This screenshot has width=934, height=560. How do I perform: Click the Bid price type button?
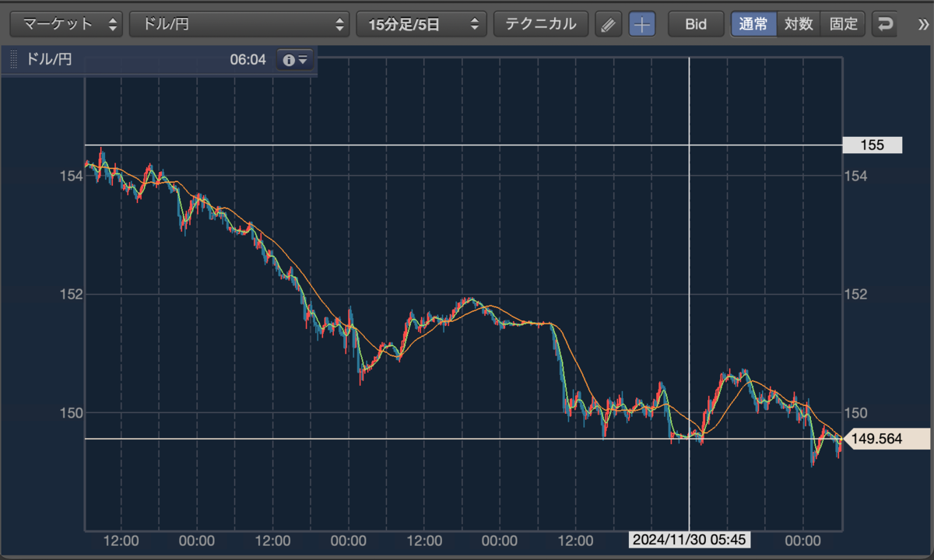click(x=696, y=24)
